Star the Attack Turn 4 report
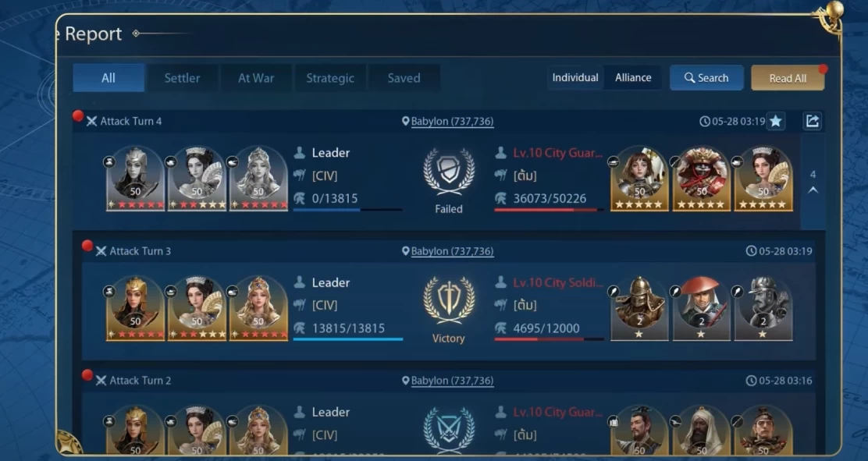 click(776, 121)
